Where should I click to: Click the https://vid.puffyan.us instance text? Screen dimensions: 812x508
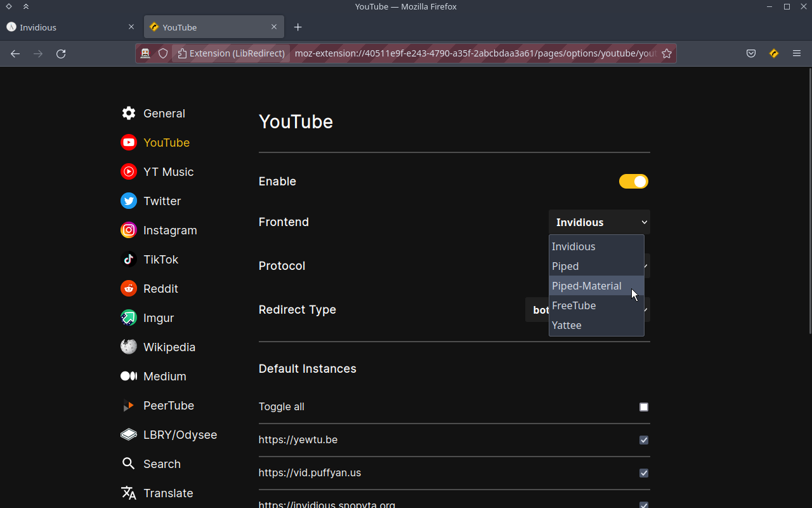[310, 472]
